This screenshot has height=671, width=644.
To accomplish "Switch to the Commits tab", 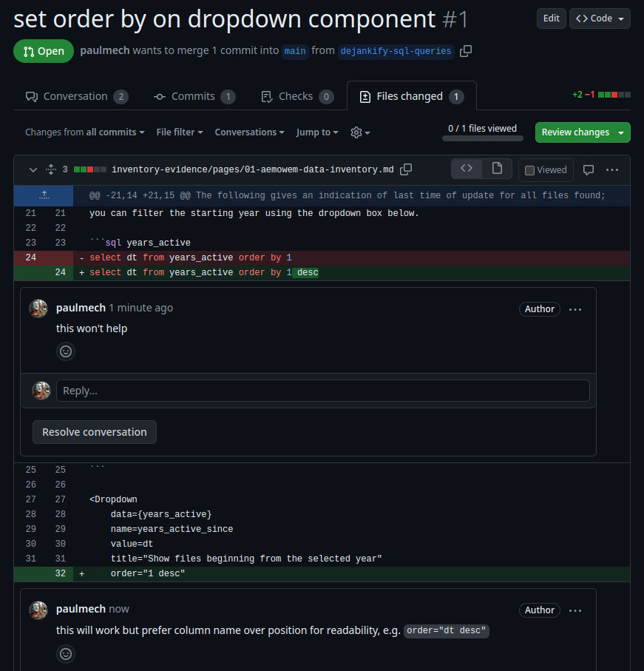I will tap(194, 96).
